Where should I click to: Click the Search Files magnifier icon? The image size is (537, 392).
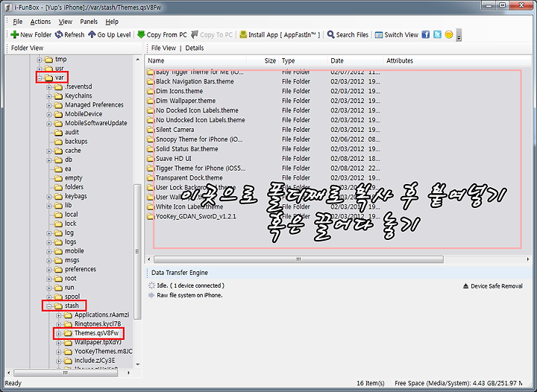331,34
